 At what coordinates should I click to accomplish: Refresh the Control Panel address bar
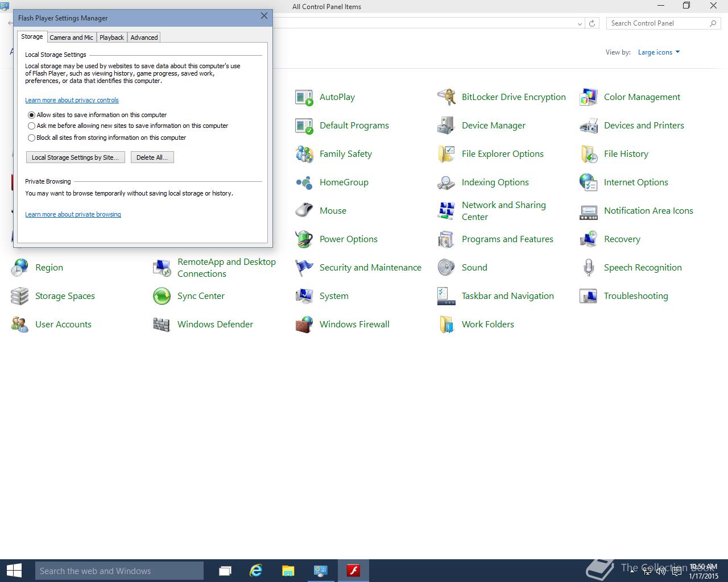tap(592, 23)
